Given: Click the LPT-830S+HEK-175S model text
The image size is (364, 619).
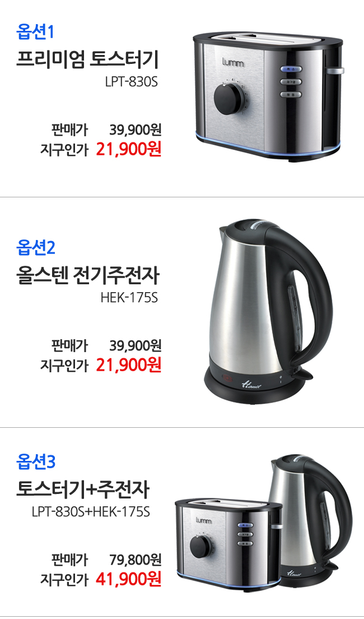Looking at the screenshot, I should click(x=91, y=512).
